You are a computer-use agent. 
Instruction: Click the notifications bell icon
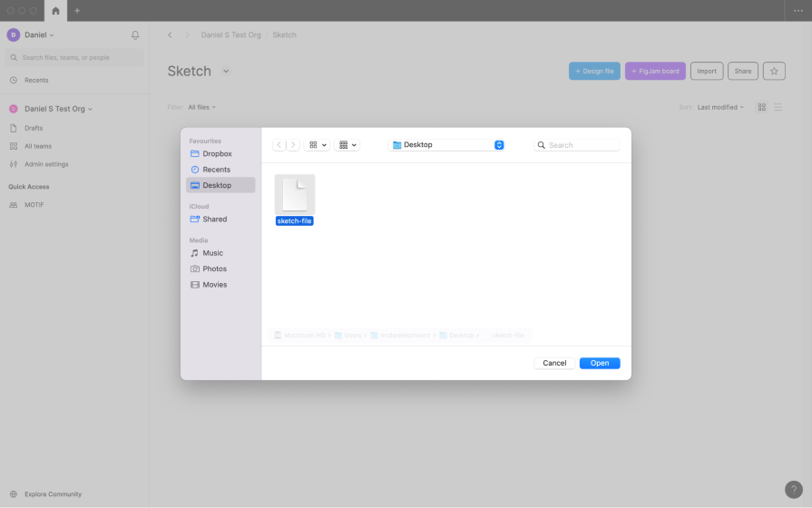click(x=135, y=35)
